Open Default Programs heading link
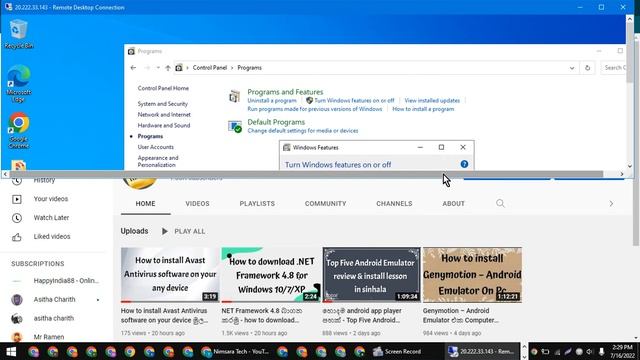640x360 pixels. 276,122
